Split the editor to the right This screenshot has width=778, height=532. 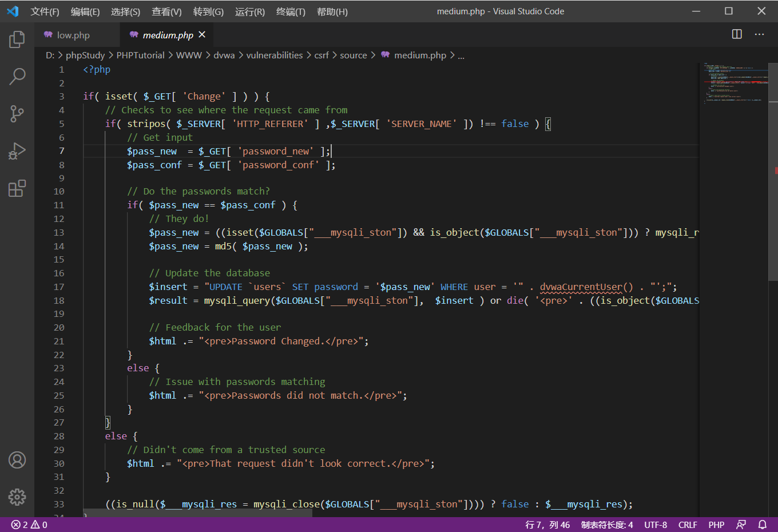(737, 34)
